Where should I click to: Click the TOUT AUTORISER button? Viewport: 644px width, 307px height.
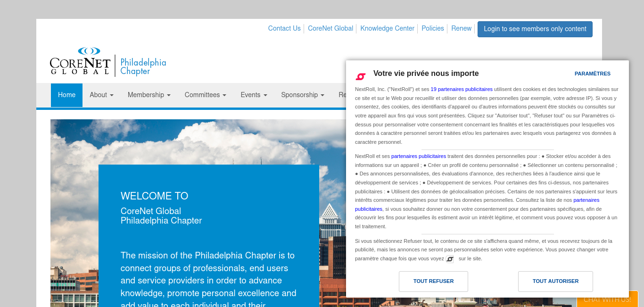pyautogui.click(x=555, y=282)
